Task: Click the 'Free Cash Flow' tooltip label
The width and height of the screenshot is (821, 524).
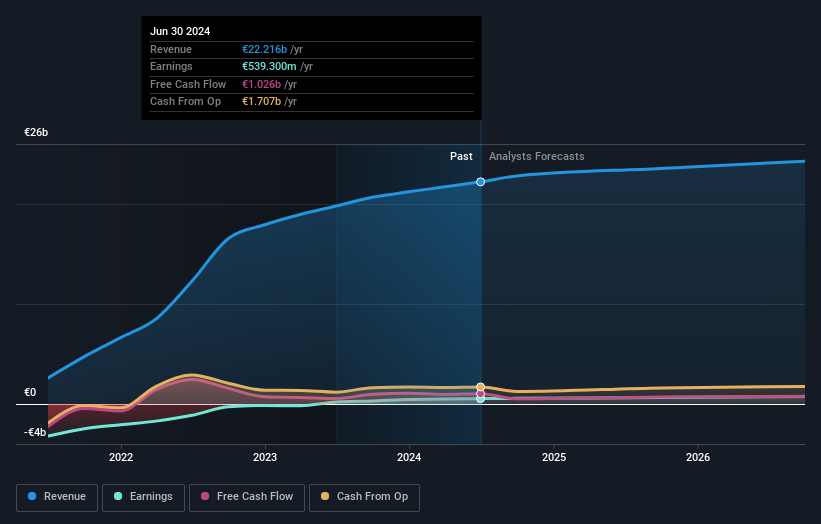Action: click(x=188, y=84)
